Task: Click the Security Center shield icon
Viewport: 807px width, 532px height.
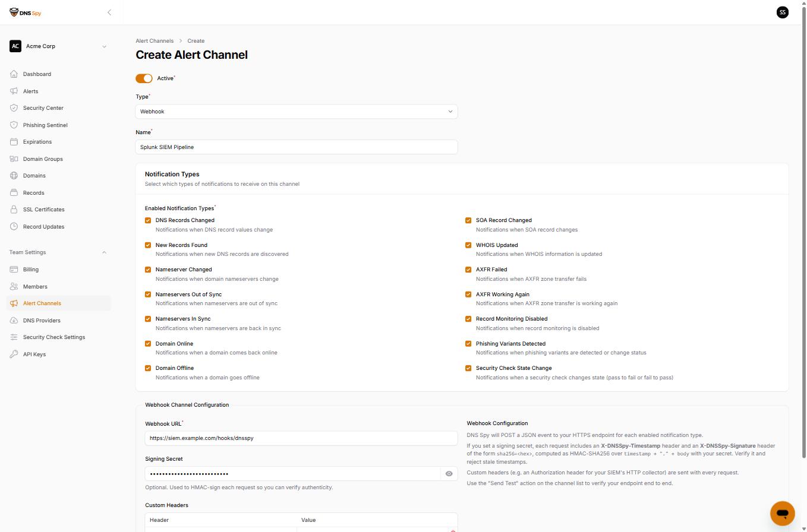Action: pos(14,108)
